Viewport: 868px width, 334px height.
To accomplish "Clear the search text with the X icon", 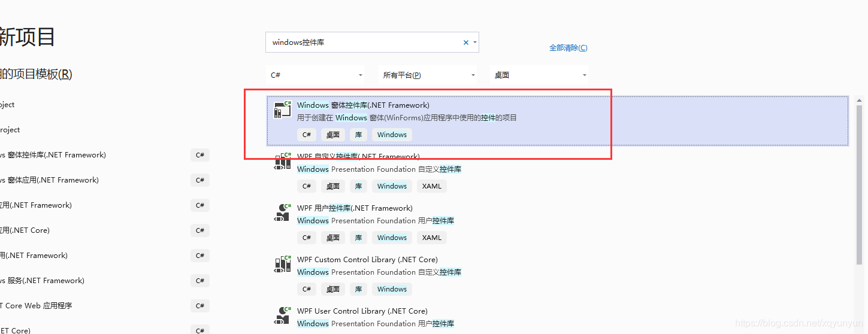I will pyautogui.click(x=466, y=42).
